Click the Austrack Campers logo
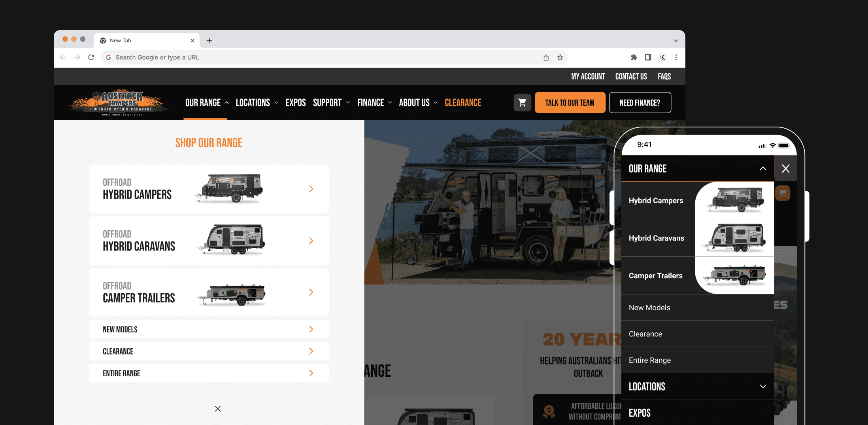 pyautogui.click(x=119, y=102)
